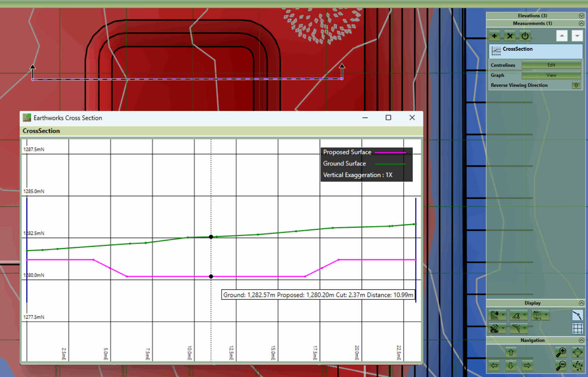Click Edit button for Centrelines

tap(551, 65)
